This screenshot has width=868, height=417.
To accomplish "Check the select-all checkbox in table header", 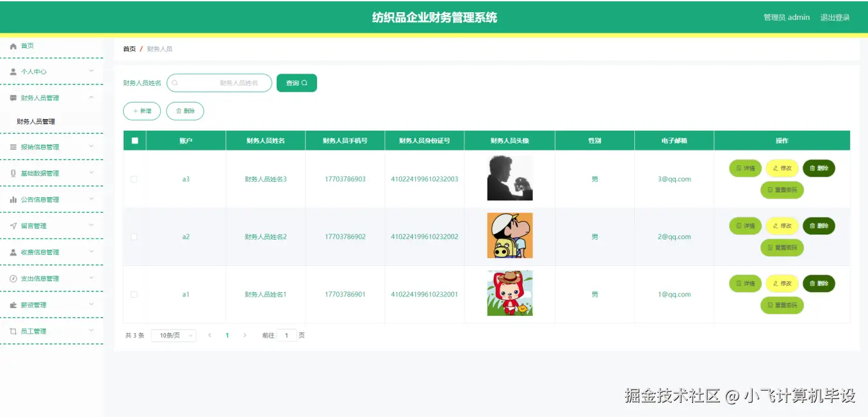I will (135, 140).
